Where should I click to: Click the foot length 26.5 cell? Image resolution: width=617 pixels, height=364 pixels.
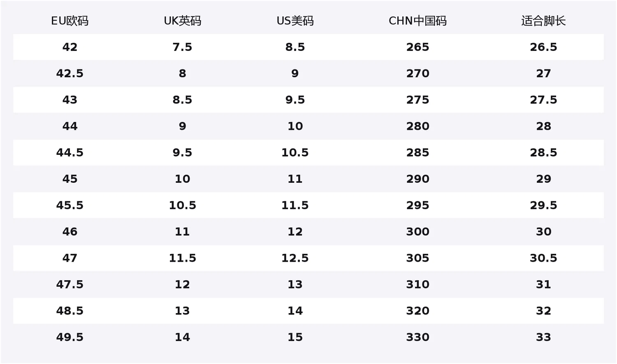coord(543,47)
